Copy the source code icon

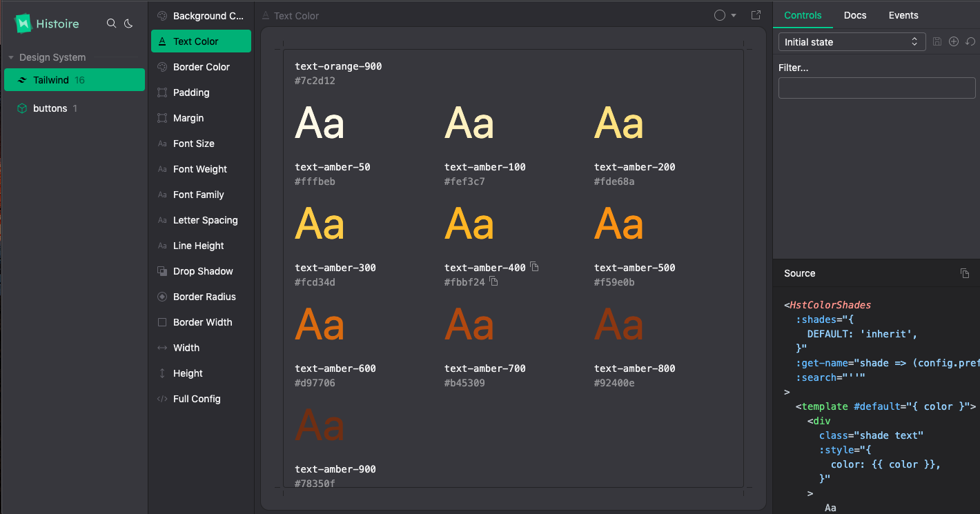tap(965, 273)
